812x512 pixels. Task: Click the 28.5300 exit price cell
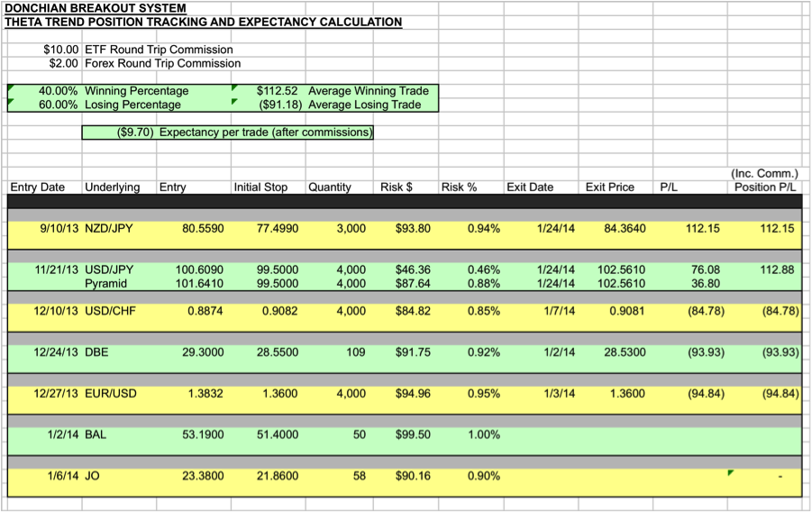click(x=625, y=352)
